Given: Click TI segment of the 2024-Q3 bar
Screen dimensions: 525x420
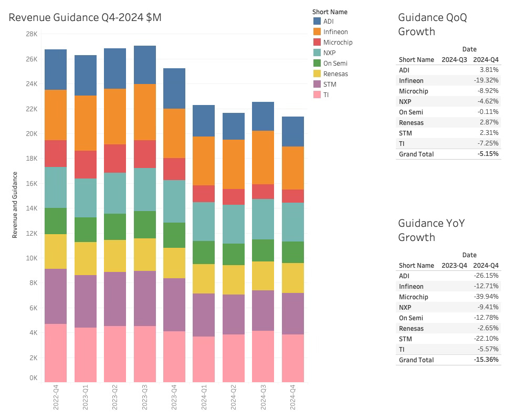Looking at the screenshot, I should click(263, 356).
